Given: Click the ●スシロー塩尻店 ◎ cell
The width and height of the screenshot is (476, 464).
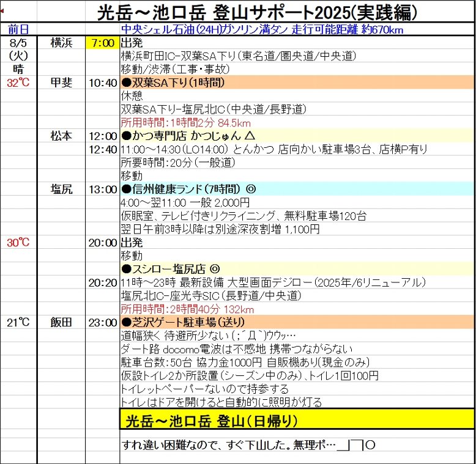Looking at the screenshot, I should (x=297, y=269).
